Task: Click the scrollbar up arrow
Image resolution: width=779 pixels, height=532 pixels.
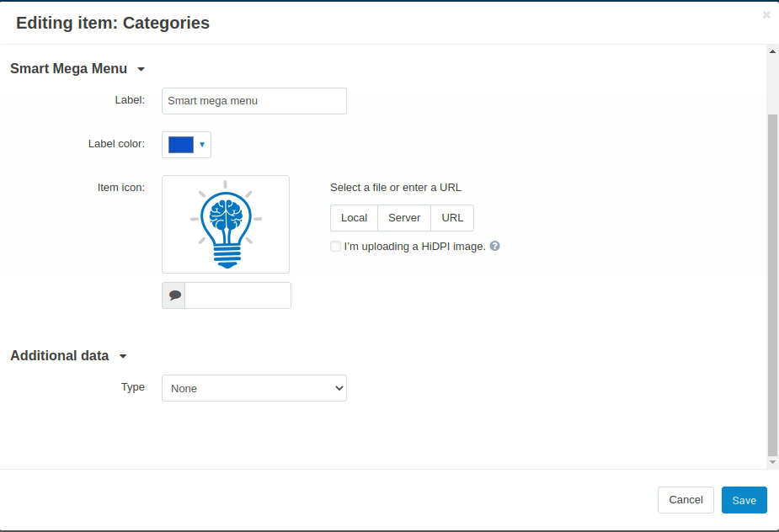Action: coord(772,51)
